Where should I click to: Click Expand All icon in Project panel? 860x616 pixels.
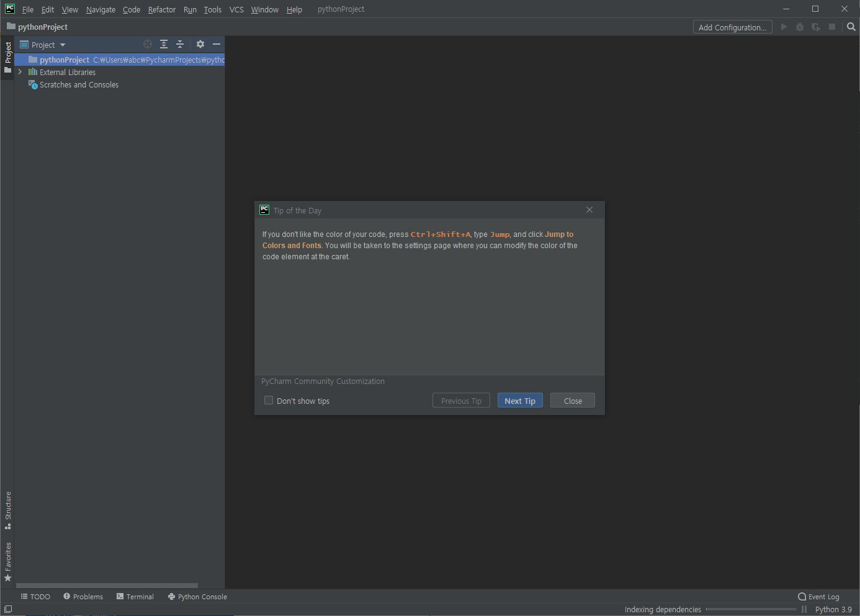(164, 44)
